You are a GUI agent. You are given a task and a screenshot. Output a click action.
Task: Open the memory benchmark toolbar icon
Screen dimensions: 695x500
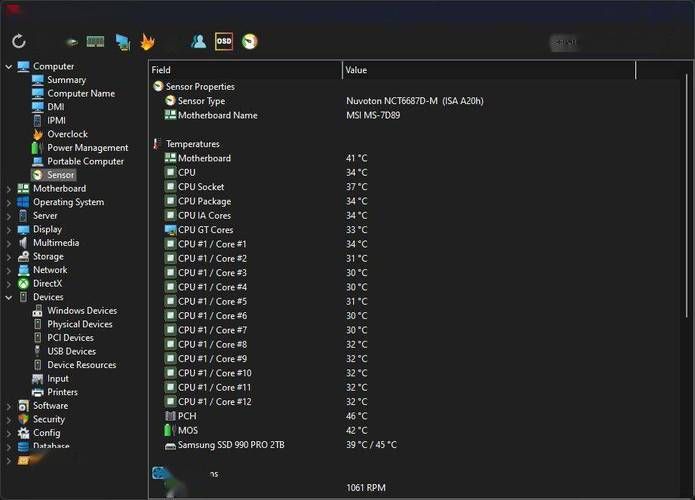tap(96, 41)
